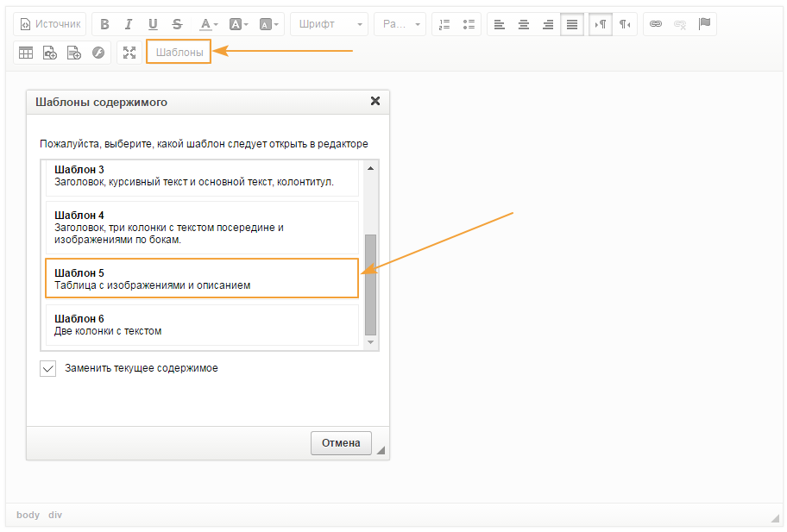Select div element in path bar
This screenshot has width=787, height=532.
point(55,515)
